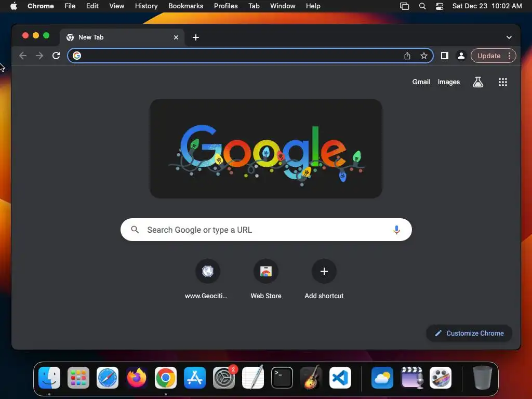
Task: Open the Images link
Action: pyautogui.click(x=448, y=82)
